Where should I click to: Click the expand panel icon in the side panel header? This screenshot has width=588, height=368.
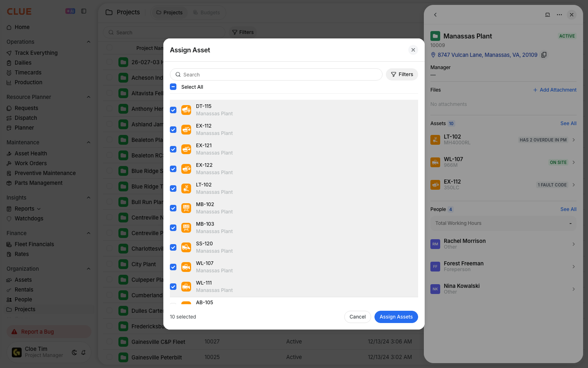(548, 15)
